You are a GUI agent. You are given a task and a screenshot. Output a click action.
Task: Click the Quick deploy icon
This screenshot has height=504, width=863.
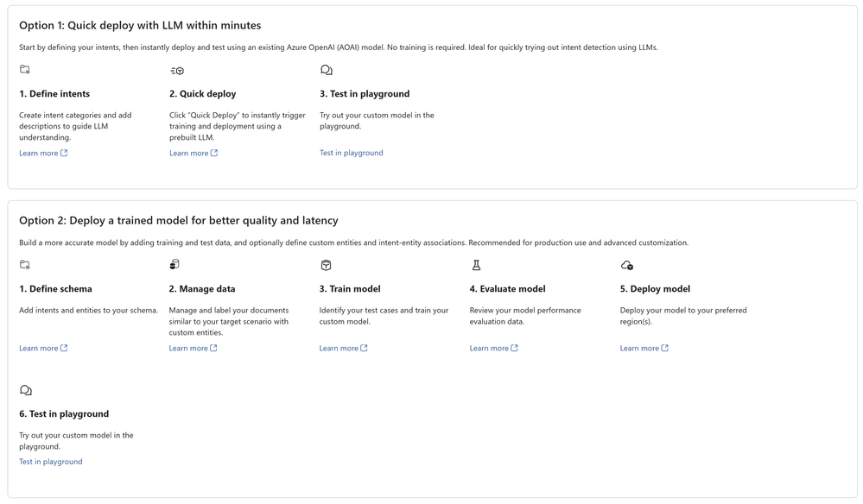177,71
